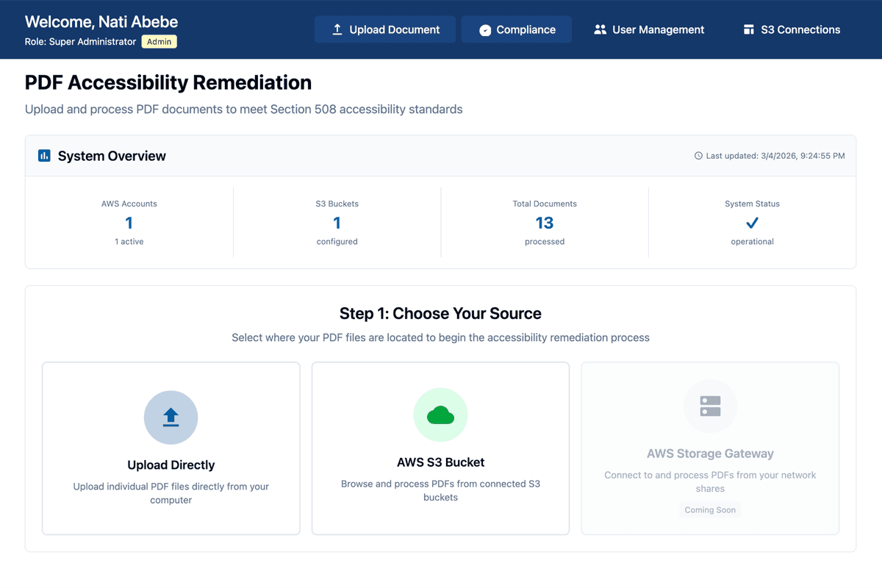The width and height of the screenshot is (882, 588).
Task: Open S3 Connections from the navigation bar
Action: click(790, 29)
